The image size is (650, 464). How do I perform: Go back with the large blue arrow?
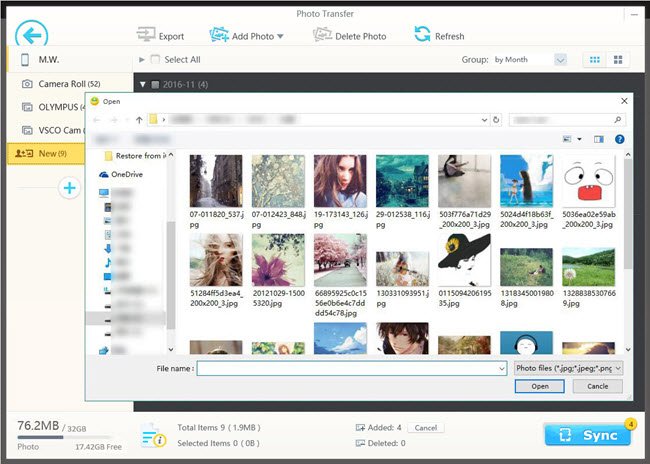point(32,35)
